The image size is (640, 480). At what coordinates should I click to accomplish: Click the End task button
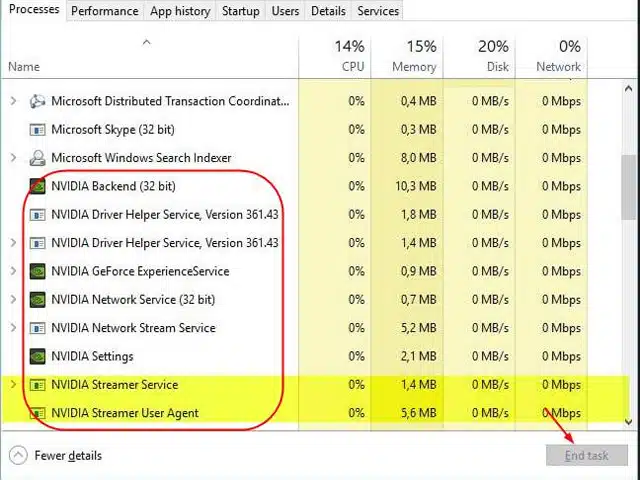[587, 456]
